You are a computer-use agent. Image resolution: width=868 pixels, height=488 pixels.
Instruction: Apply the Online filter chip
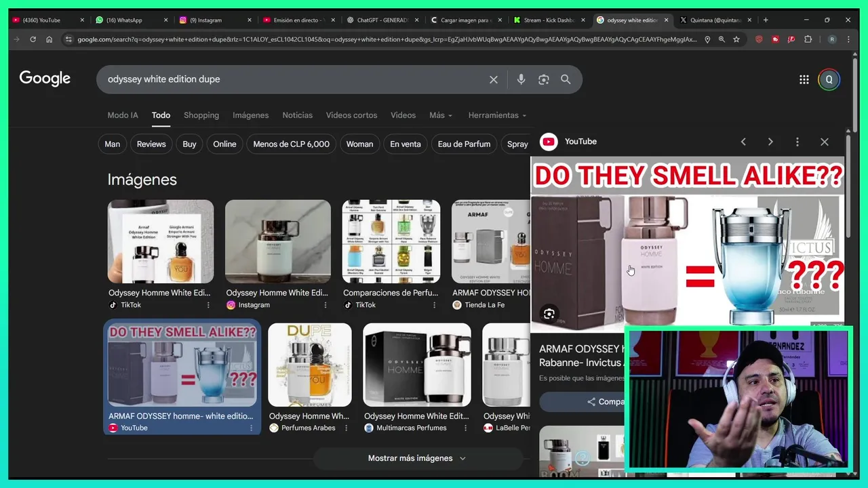tap(224, 144)
